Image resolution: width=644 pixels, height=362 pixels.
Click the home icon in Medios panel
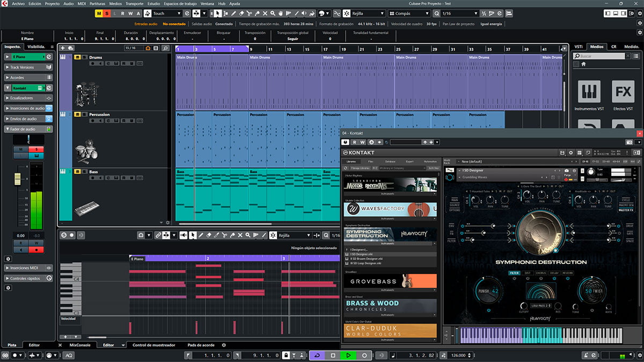[x=583, y=64]
